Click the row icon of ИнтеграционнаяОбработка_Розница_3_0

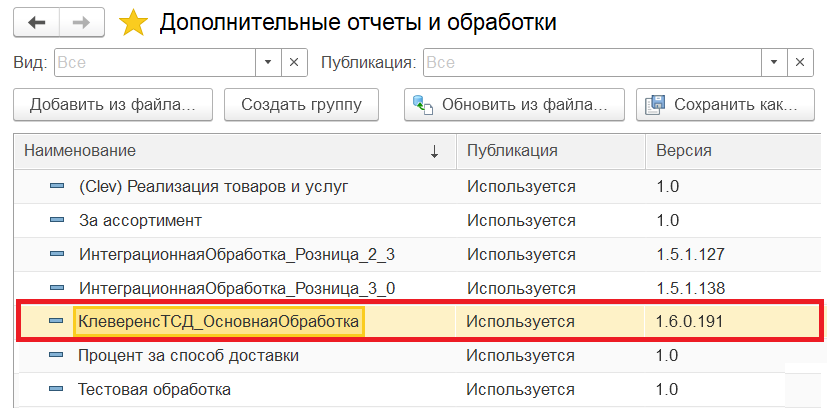tap(57, 288)
